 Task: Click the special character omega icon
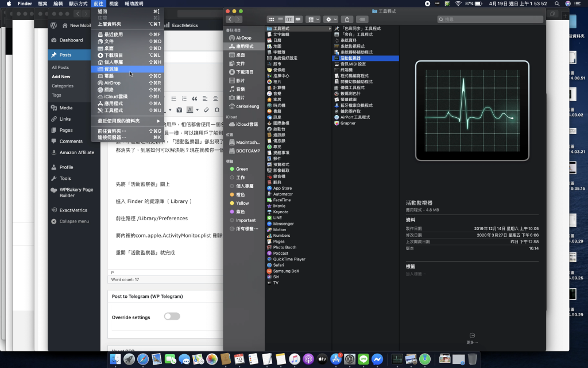click(216, 110)
